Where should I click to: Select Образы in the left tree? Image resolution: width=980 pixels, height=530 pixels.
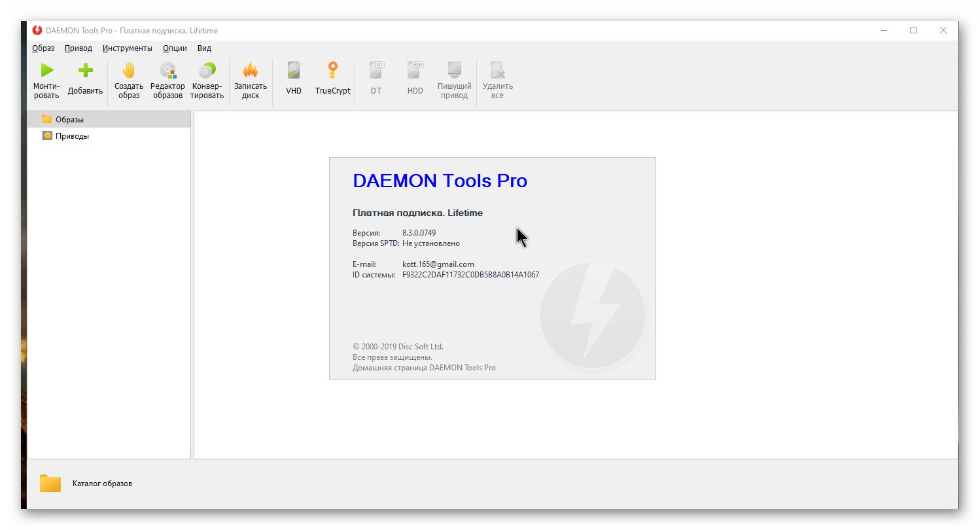point(69,120)
